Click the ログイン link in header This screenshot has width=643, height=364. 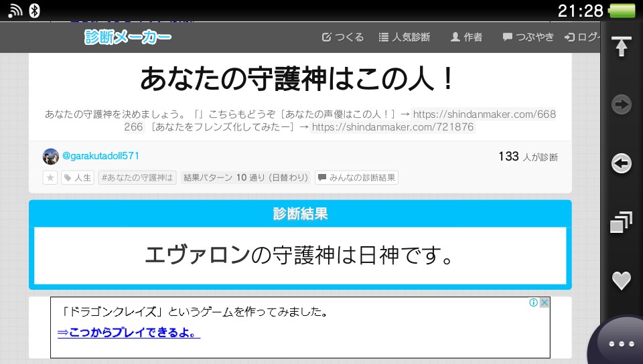tap(582, 37)
